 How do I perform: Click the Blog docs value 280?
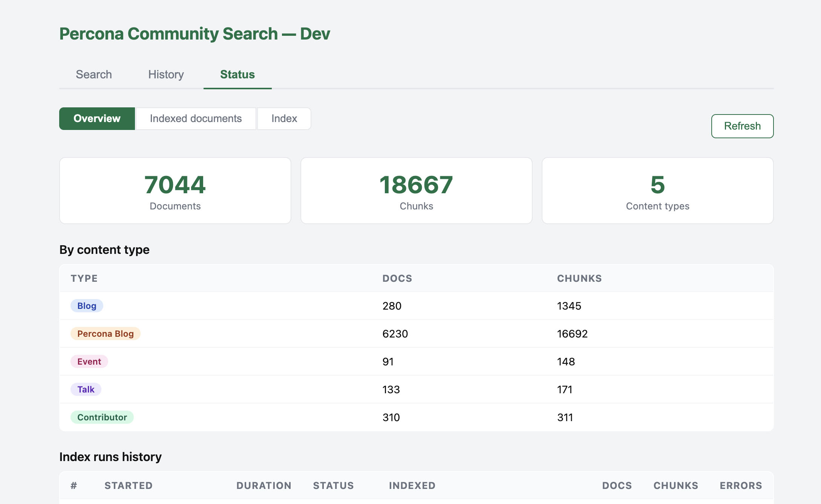[x=392, y=306]
